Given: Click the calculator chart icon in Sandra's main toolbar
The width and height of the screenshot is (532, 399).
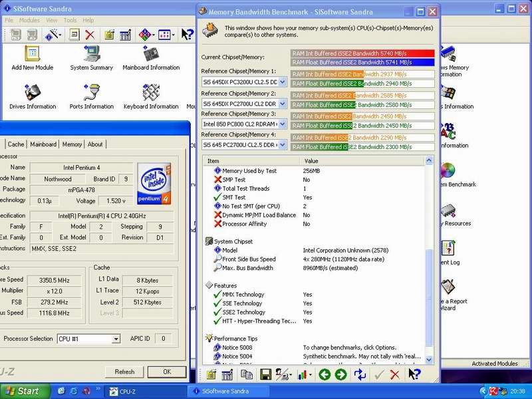Looking at the screenshot, I should point(125,35).
